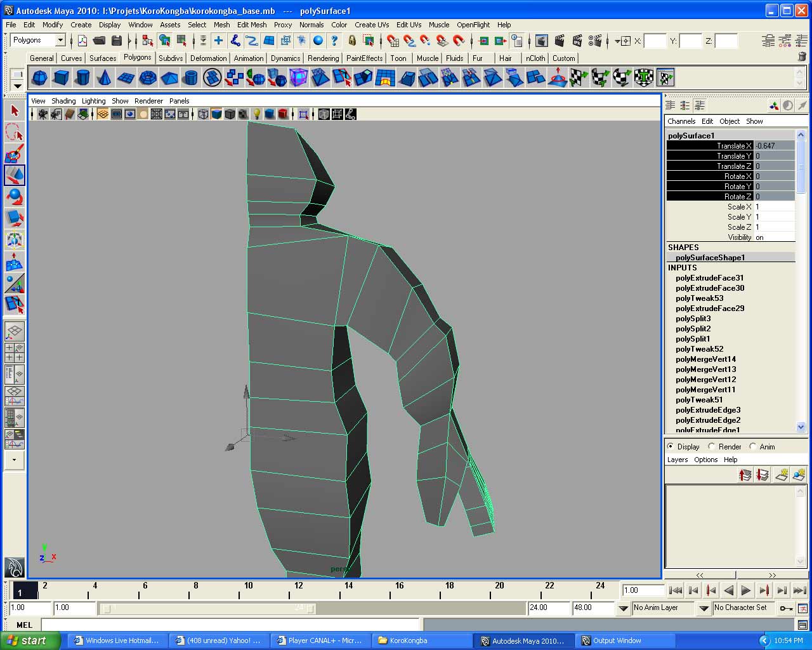Image resolution: width=812 pixels, height=650 pixels.
Task: Toggle wireframe shading in viewport
Action: pyautogui.click(x=203, y=114)
